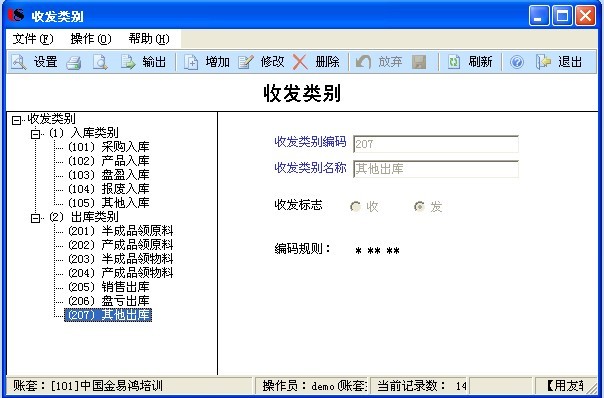Collapse the (2) 出库类别 branch
Screen dimensions: 604x398
tap(35, 218)
